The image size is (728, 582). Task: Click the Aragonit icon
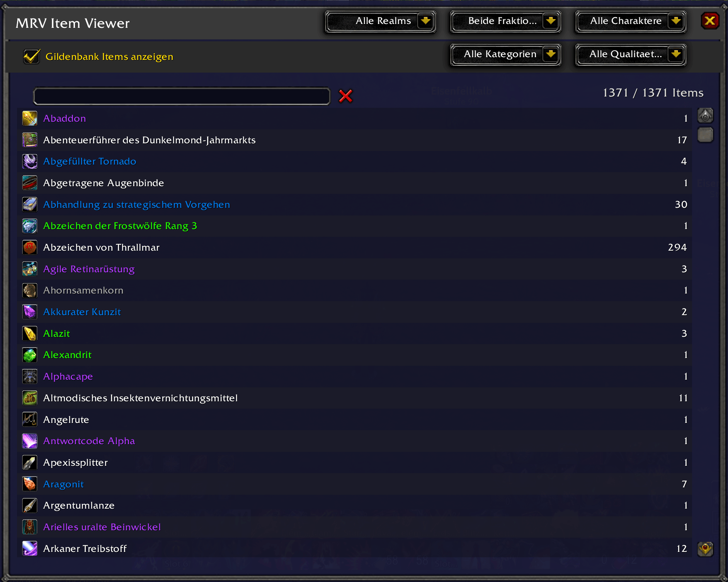click(x=30, y=484)
